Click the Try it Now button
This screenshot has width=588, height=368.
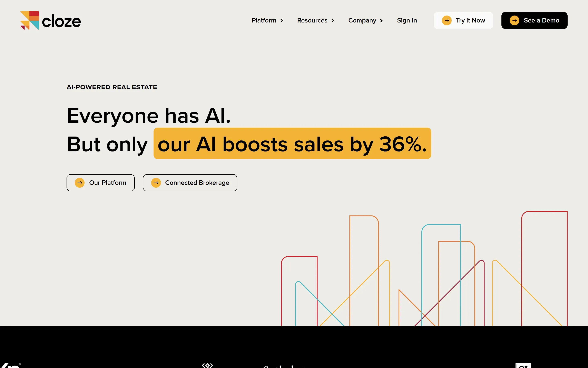click(x=463, y=20)
